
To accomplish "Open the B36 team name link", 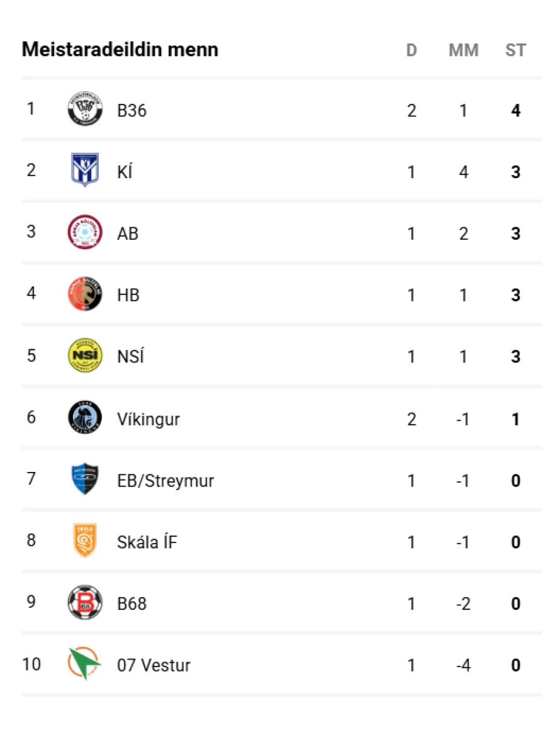I will coord(132,111).
